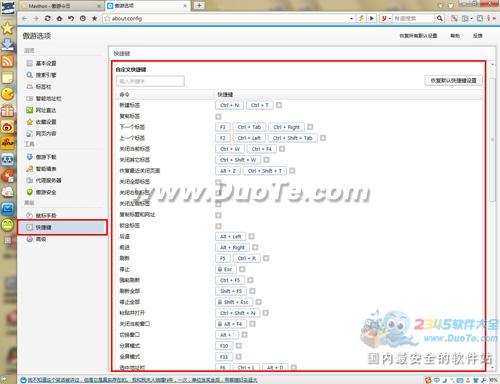Expand the address bar dropdown arrow
The image size is (500, 384).
click(x=351, y=19)
